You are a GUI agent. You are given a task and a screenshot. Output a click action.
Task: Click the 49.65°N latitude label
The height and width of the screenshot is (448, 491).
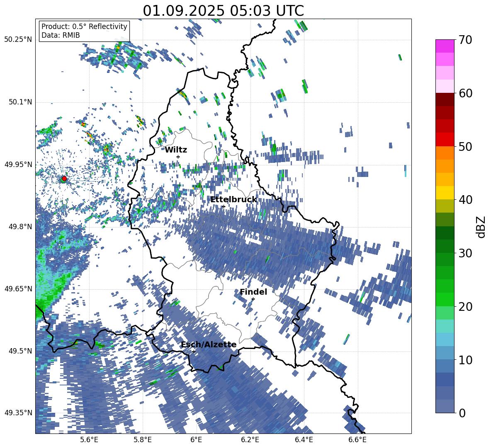click(x=18, y=289)
